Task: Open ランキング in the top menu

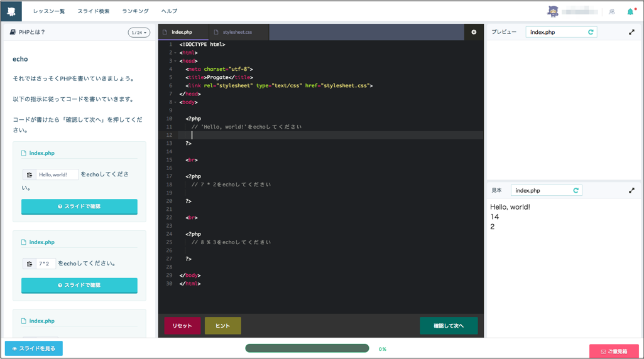Action: pos(135,11)
